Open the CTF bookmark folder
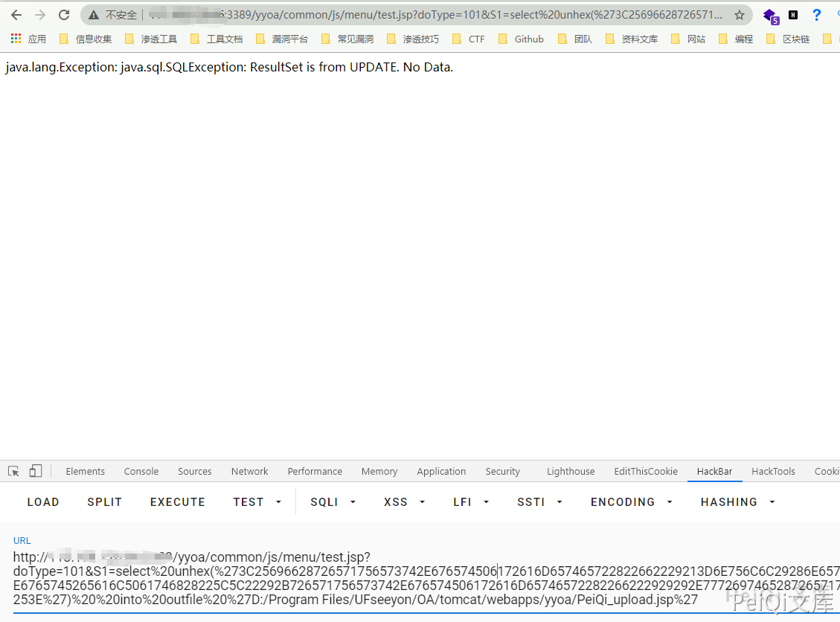840x622 pixels. (x=469, y=39)
